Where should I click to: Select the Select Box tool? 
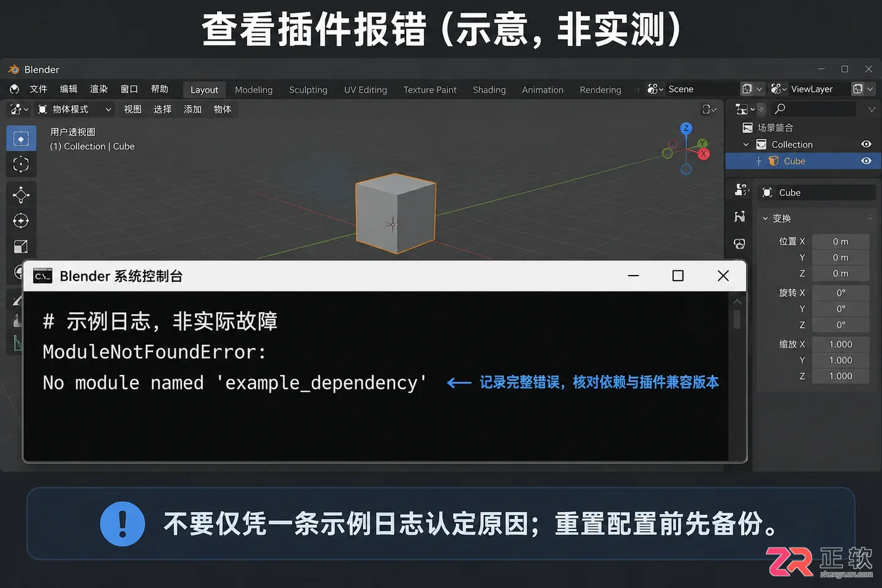point(21,139)
